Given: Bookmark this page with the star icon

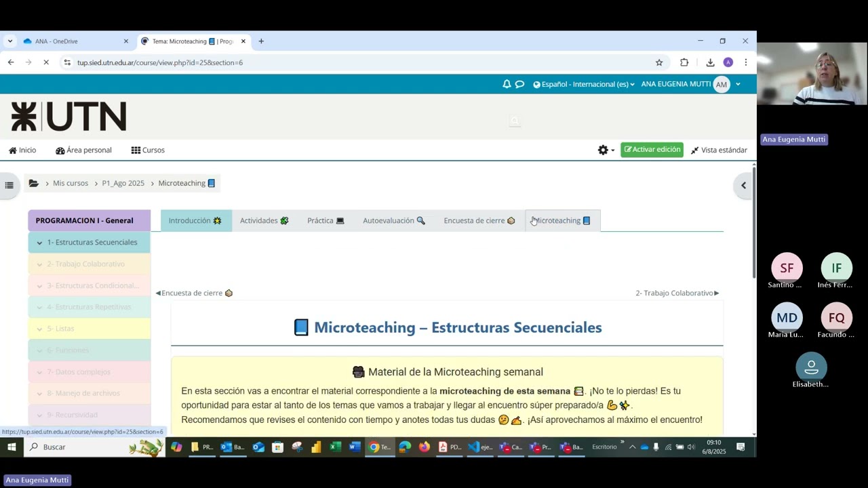Looking at the screenshot, I should (x=659, y=62).
